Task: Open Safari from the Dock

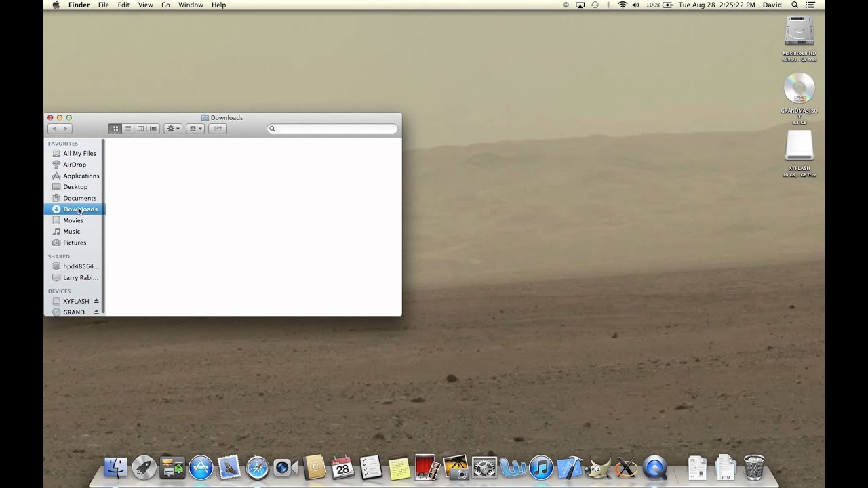Action: [257, 467]
